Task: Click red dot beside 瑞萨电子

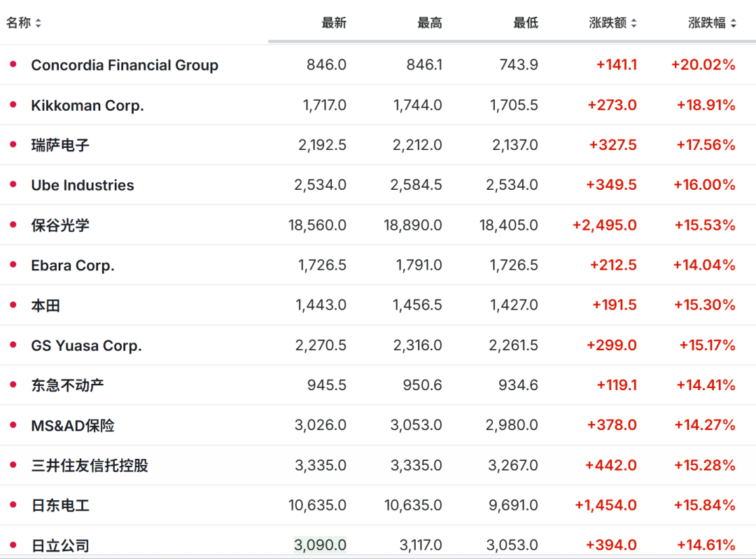Action: click(13, 144)
